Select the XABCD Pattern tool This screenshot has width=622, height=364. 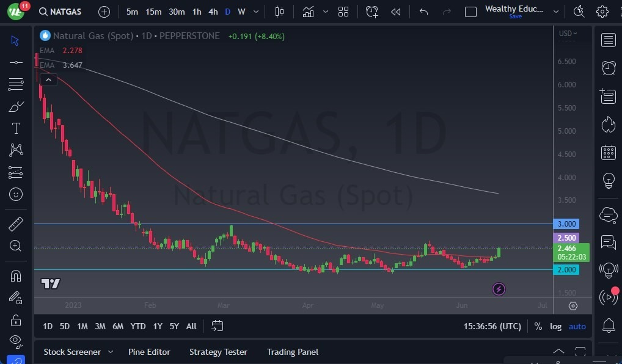tap(16, 150)
